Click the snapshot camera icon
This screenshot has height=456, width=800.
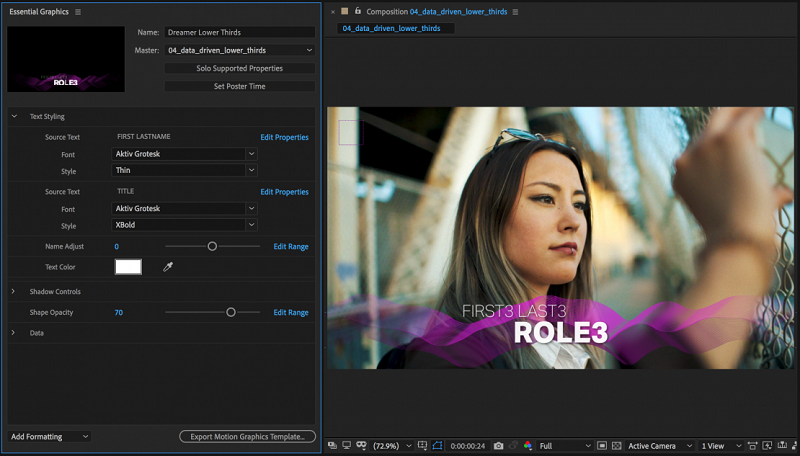[x=499, y=445]
